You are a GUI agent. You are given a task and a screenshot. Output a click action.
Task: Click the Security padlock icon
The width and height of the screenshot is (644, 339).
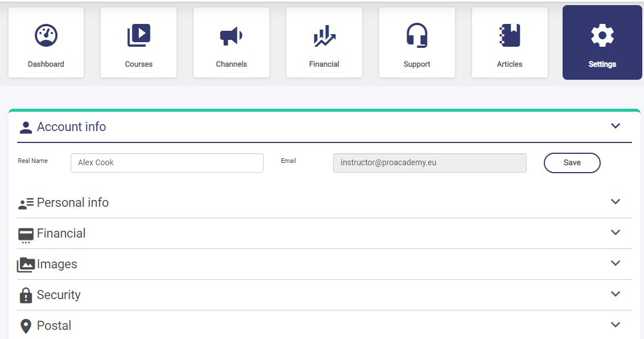coord(26,295)
